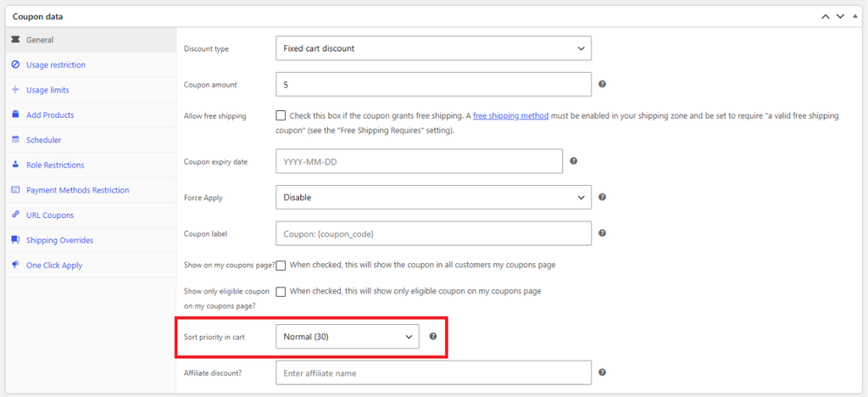Click the Coupon amount input field
Image resolution: width=868 pixels, height=397 pixels.
point(433,85)
